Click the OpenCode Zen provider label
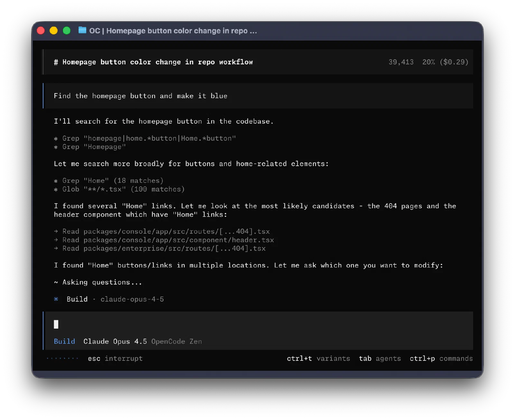The width and height of the screenshot is (515, 420). coord(176,341)
